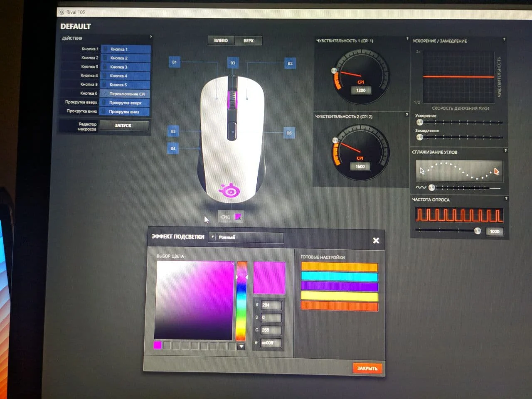Open the Кнопка 2 action assignment
The image size is (532, 399).
pyautogui.click(x=125, y=58)
